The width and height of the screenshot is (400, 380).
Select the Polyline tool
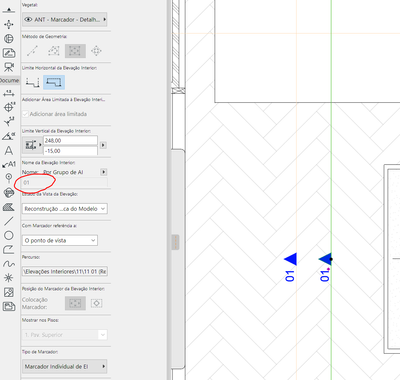9,250
